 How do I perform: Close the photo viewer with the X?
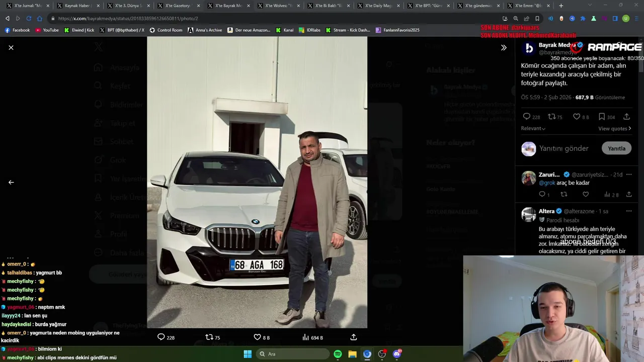[x=11, y=47]
